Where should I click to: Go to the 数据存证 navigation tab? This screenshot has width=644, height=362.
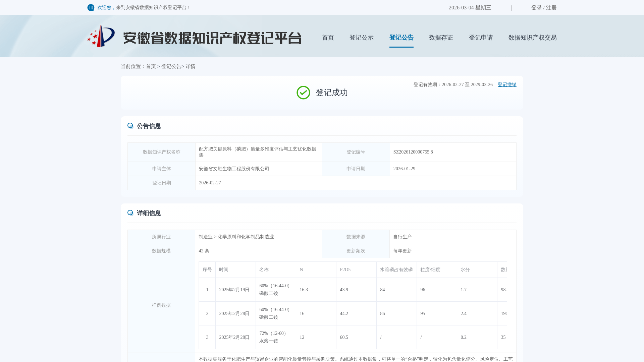441,38
